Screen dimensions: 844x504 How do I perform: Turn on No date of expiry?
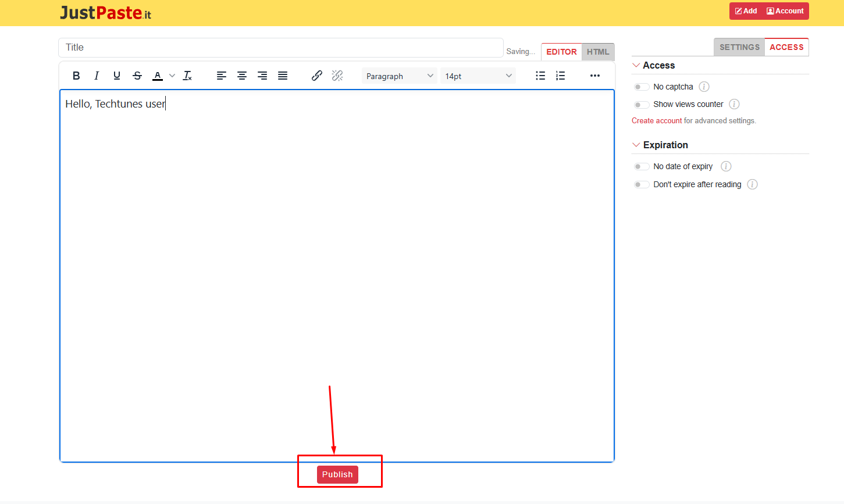pyautogui.click(x=642, y=167)
